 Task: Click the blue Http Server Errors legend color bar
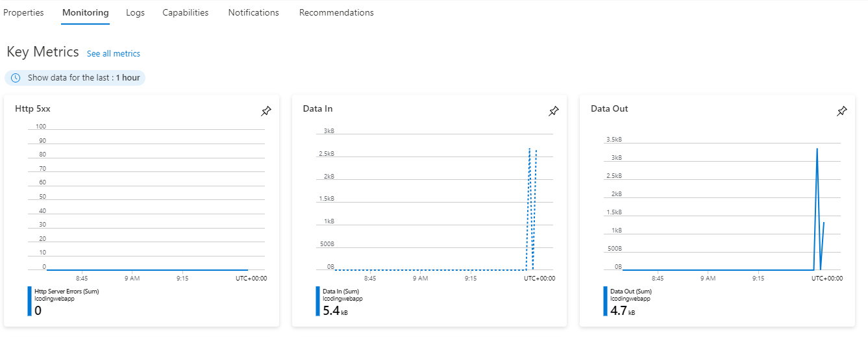pyautogui.click(x=29, y=301)
